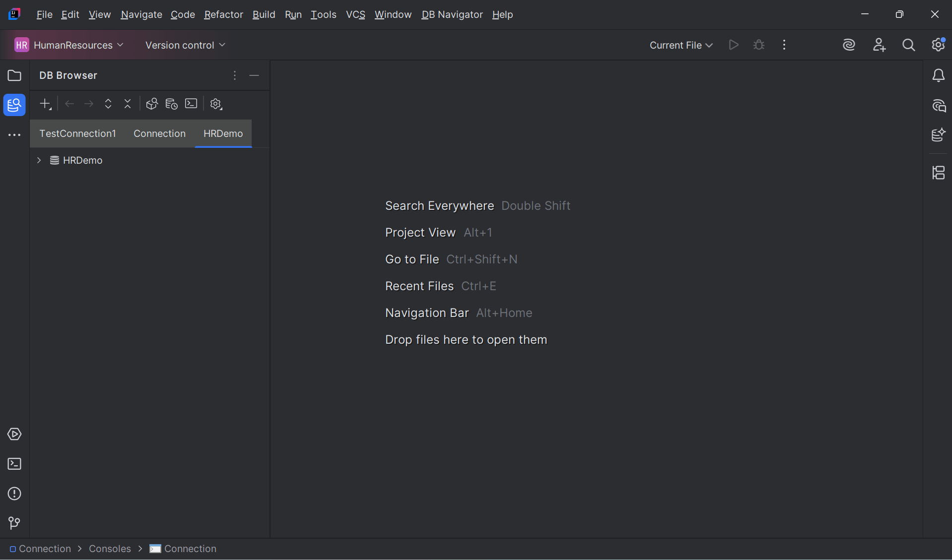Screen dimensions: 952x560
Task: Switch to the TestConnection1 tab
Action: tap(77, 133)
